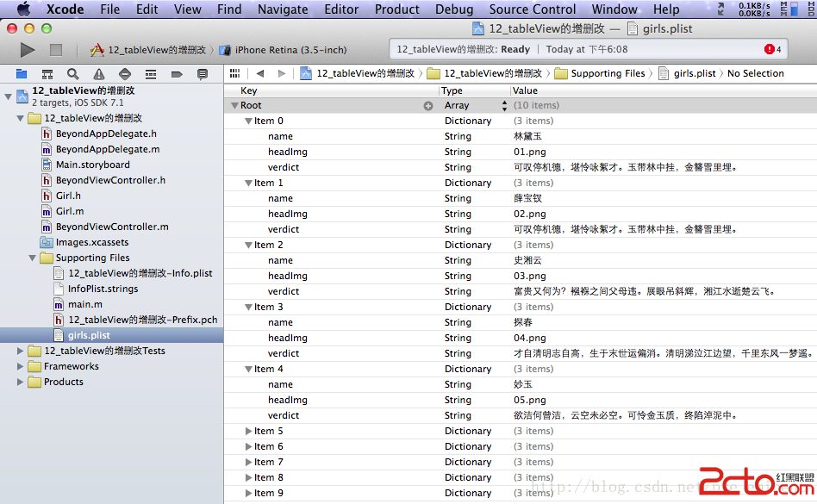Open the Find navigator magnifier icon
817x504 pixels.
[73, 74]
